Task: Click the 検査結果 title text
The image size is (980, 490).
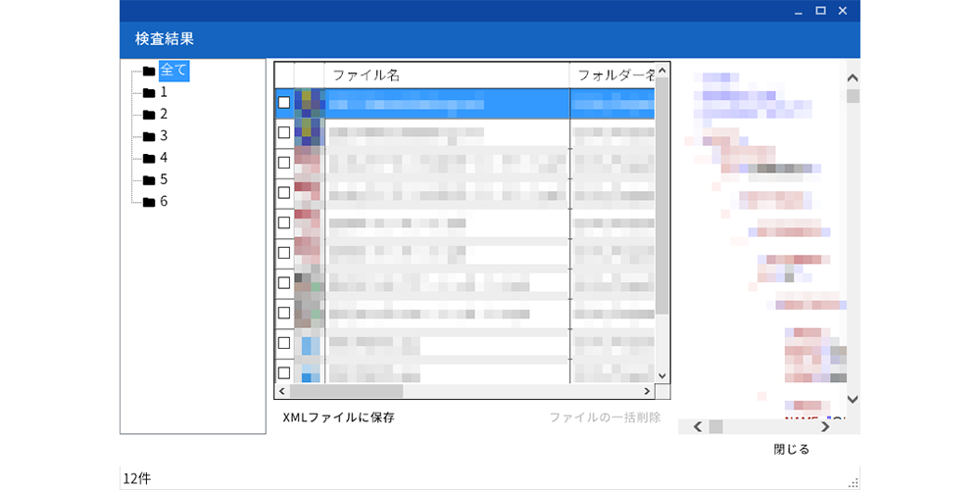Action: click(165, 39)
